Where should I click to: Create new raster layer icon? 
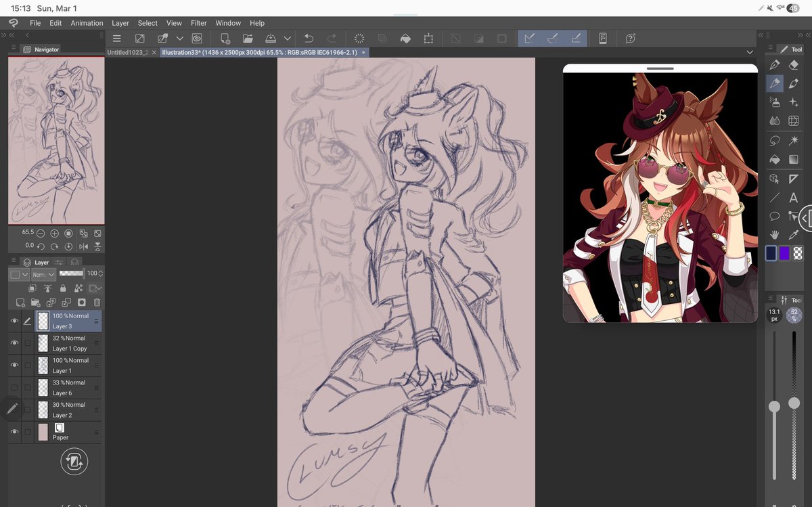20,303
